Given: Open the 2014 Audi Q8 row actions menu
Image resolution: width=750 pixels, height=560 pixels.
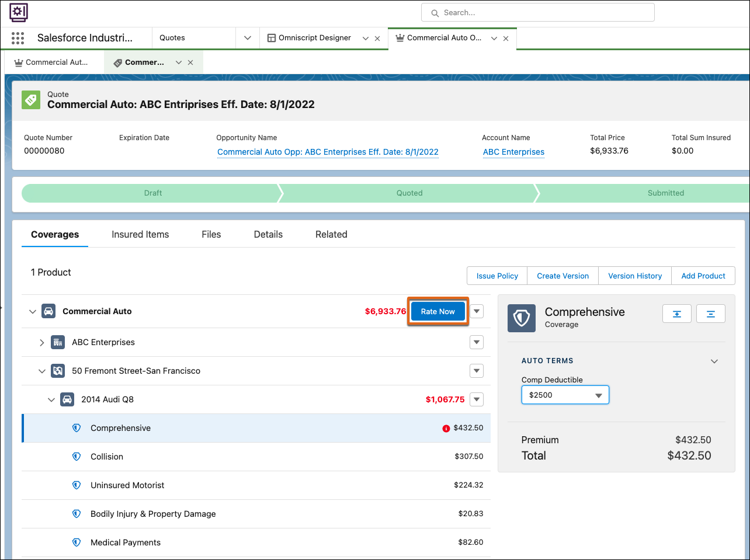Looking at the screenshot, I should tap(477, 399).
